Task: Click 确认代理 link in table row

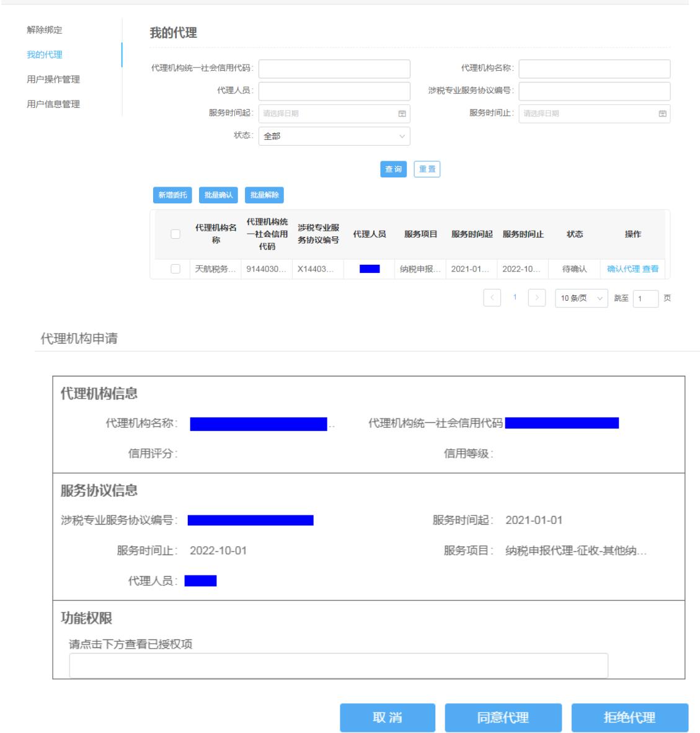Action: click(x=622, y=269)
